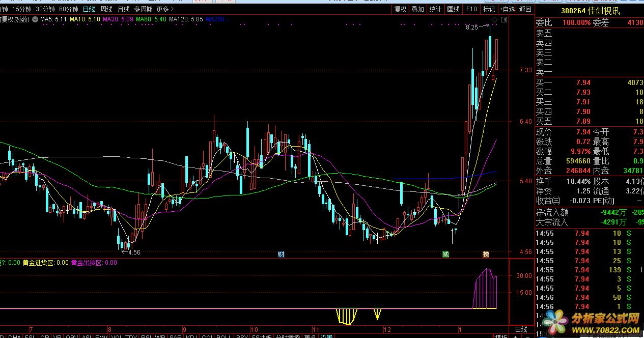Click the orange 榜 marker on chart

486,254
